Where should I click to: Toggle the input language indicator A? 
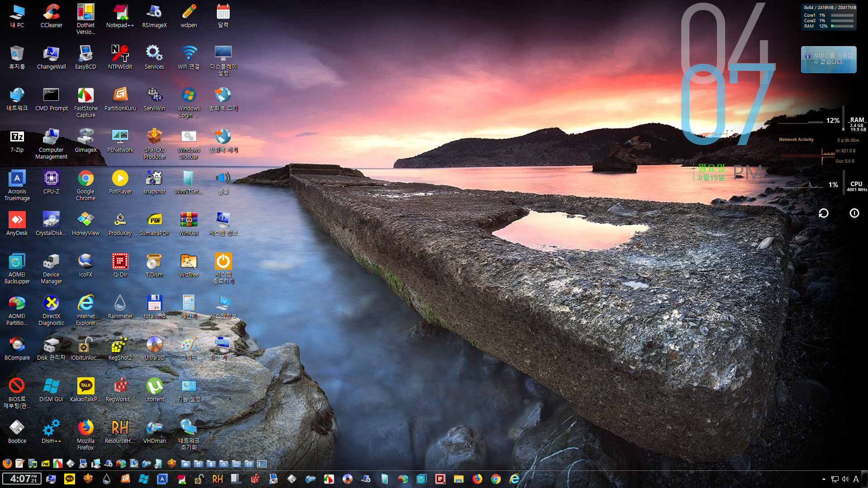click(x=856, y=479)
